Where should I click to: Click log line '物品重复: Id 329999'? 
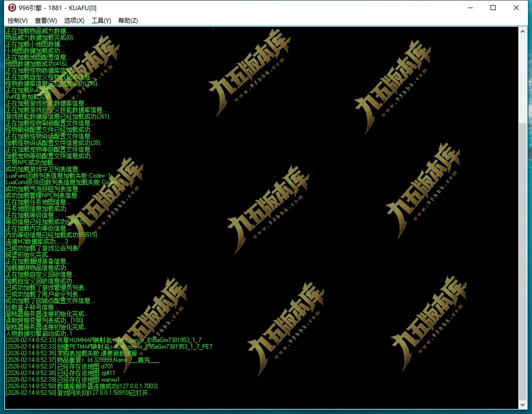tap(82, 360)
